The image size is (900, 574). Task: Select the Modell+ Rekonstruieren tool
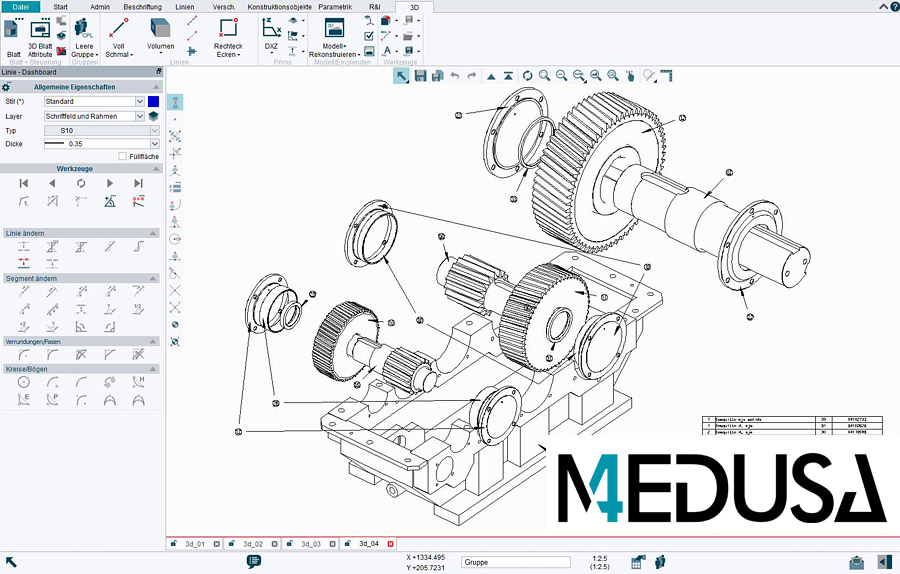tap(335, 37)
